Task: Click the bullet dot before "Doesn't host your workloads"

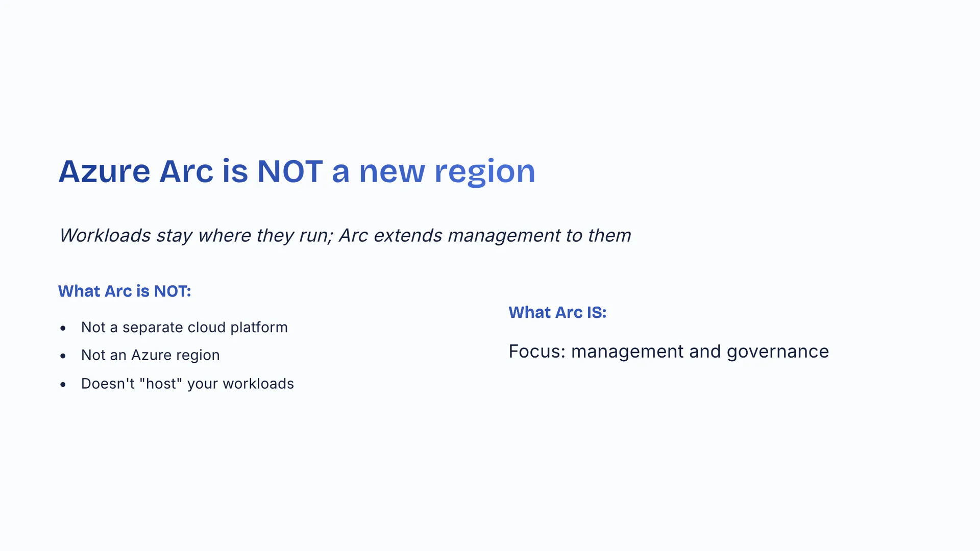Action: coord(63,384)
